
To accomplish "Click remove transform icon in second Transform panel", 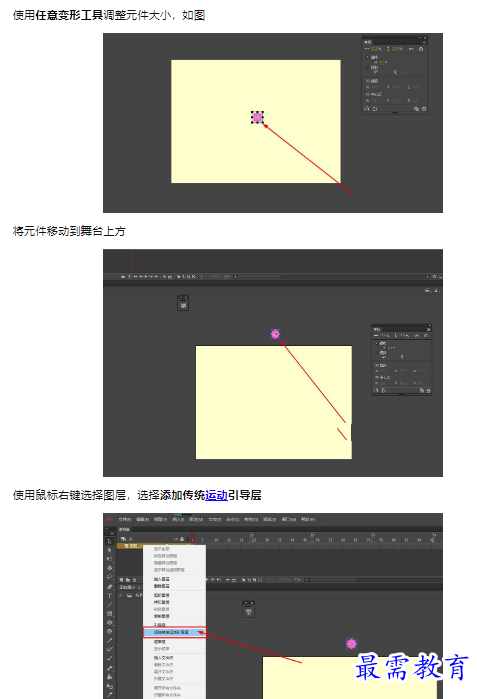I will tap(428, 391).
